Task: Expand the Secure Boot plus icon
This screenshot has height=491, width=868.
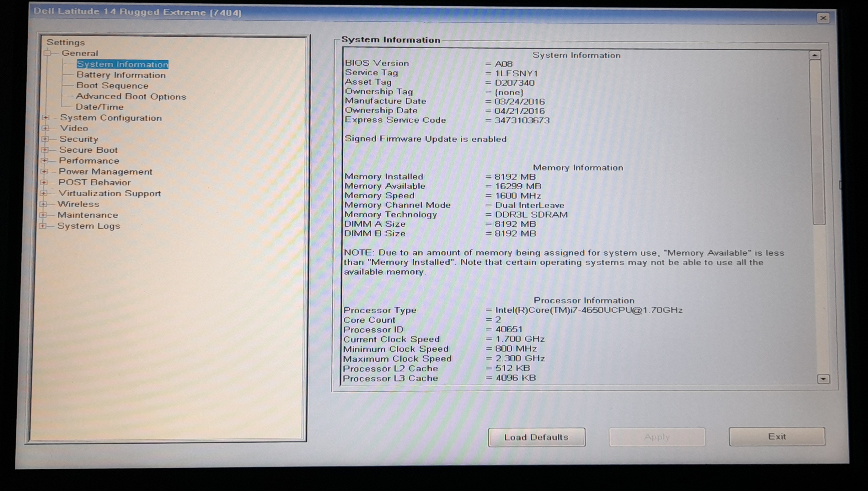Action: coord(45,150)
